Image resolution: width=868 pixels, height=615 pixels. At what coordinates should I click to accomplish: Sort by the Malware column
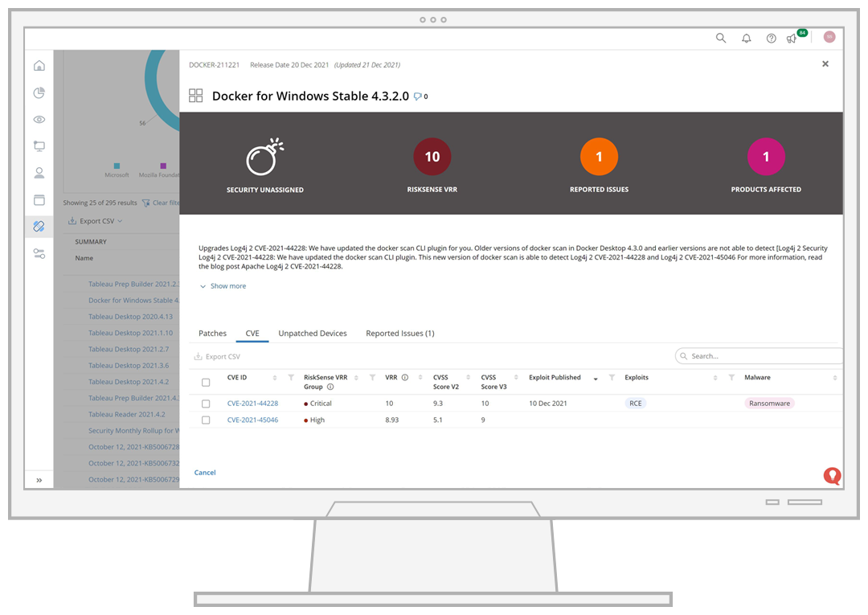pyautogui.click(x=835, y=378)
